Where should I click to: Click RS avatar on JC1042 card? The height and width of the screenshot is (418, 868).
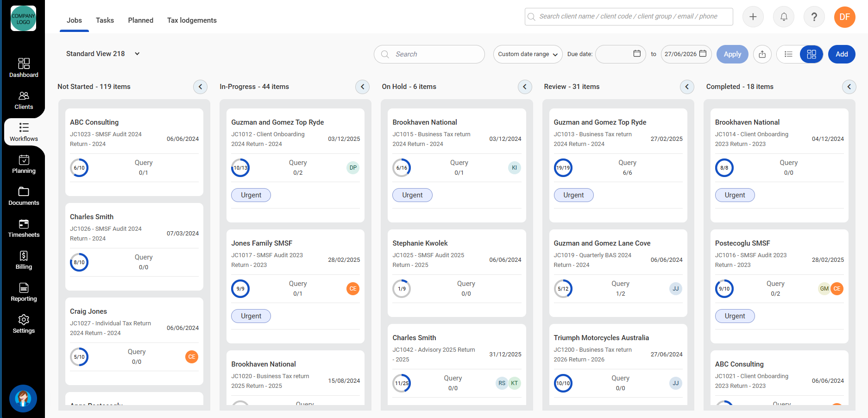[502, 383]
